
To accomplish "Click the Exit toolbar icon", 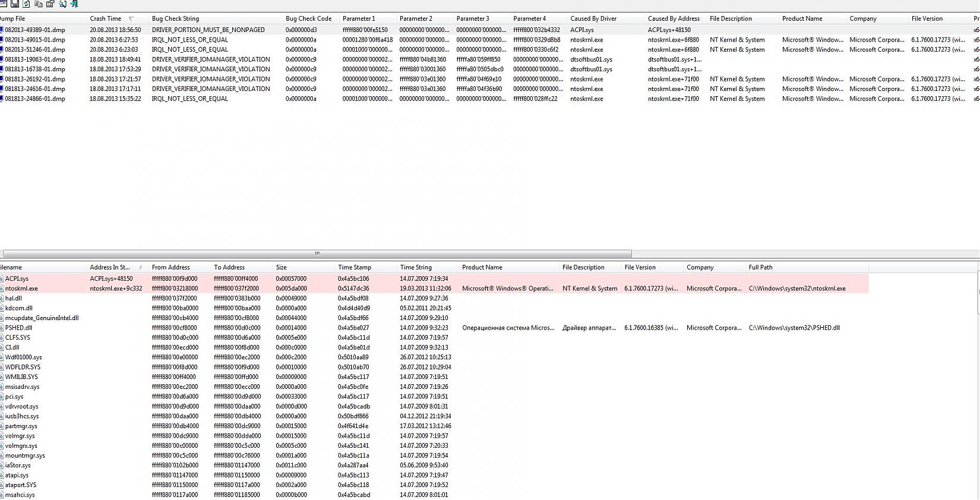I will pos(74,4).
